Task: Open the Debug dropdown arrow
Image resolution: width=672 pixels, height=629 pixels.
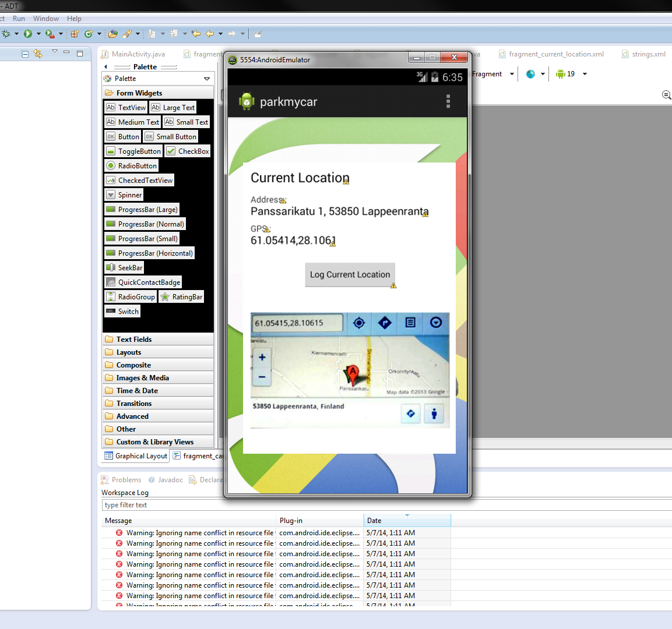Action: click(x=16, y=34)
